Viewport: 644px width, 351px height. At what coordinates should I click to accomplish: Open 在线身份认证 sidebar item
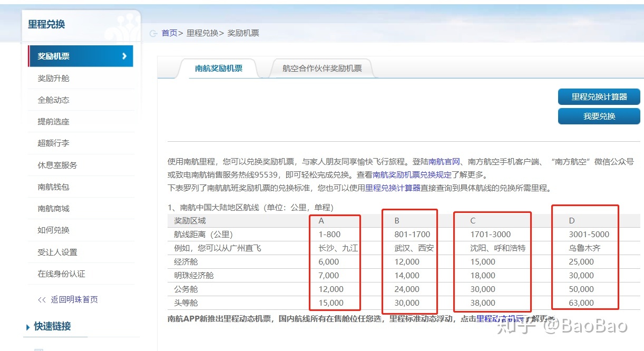[61, 274]
